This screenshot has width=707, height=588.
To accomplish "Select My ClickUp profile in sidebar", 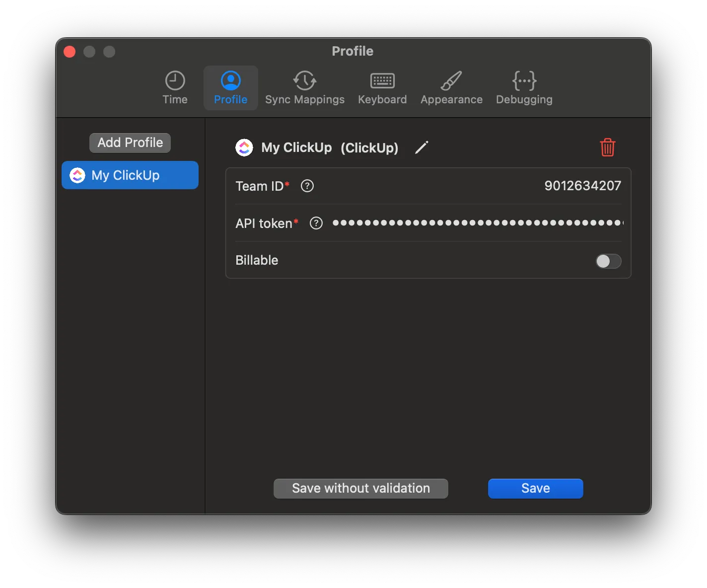I will coord(130,175).
